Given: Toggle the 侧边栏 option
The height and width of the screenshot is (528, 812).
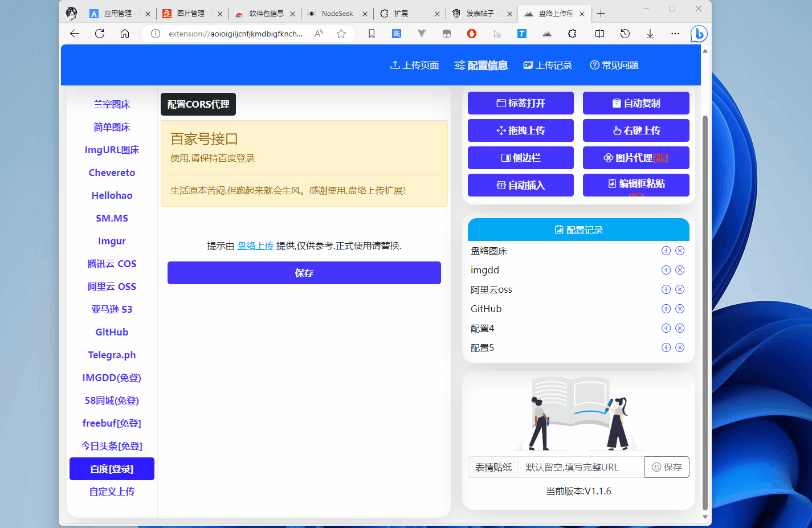Looking at the screenshot, I should click(521, 158).
